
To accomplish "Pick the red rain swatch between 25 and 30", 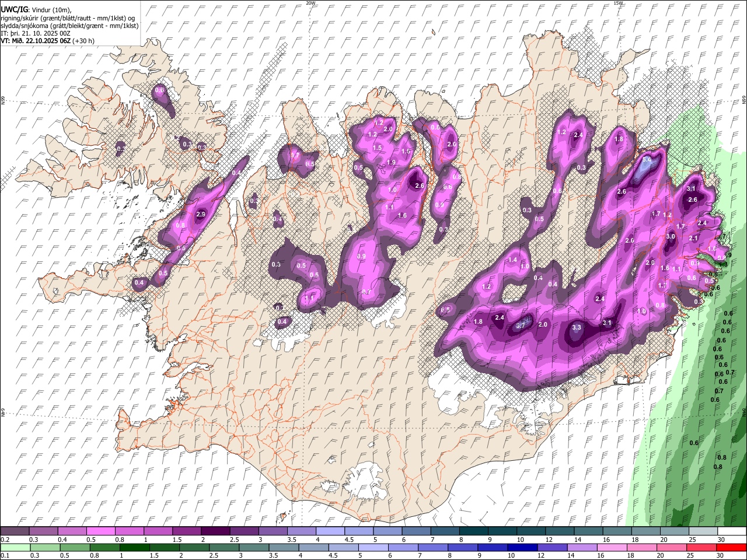I will [x=703, y=547].
